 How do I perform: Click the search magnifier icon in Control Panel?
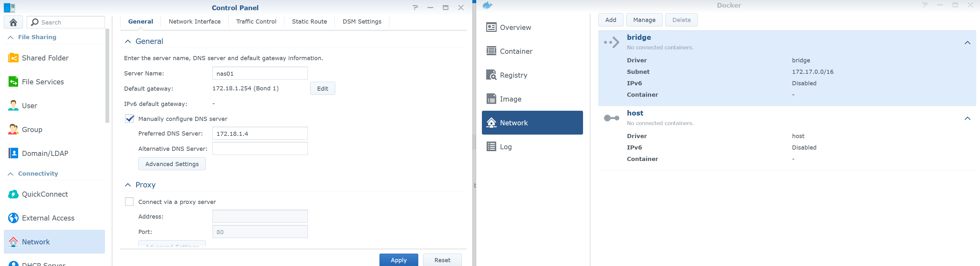[35, 23]
